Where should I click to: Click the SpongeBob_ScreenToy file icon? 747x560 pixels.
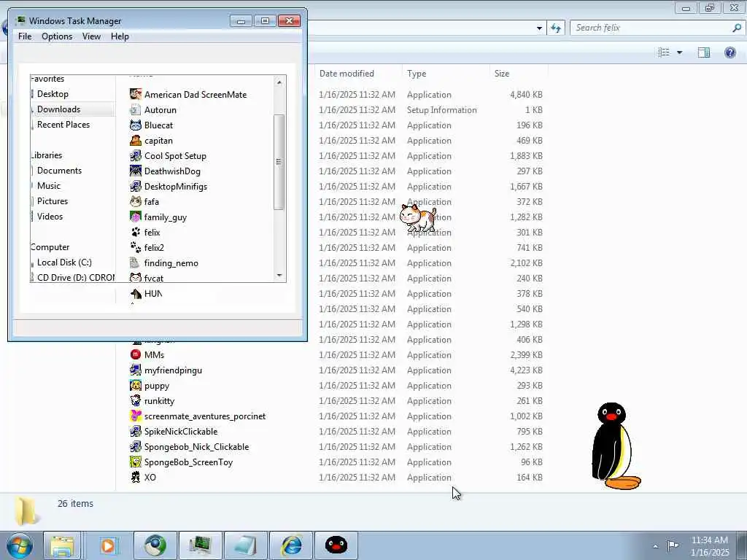[x=136, y=462]
